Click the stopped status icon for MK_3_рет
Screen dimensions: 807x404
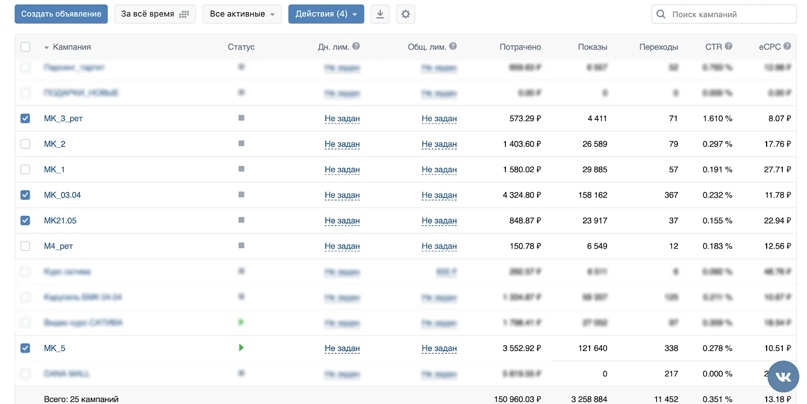point(241,118)
